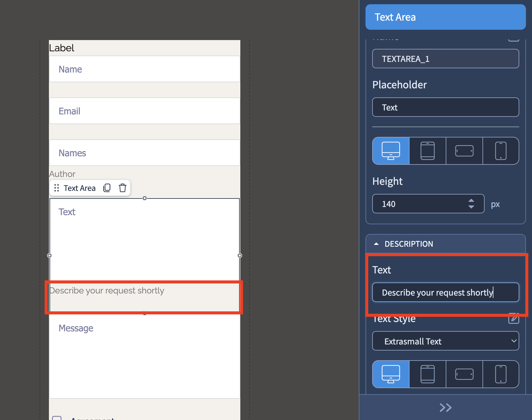The width and height of the screenshot is (532, 420).
Task: Open the Extrasmall Text style dropdown
Action: (446, 341)
